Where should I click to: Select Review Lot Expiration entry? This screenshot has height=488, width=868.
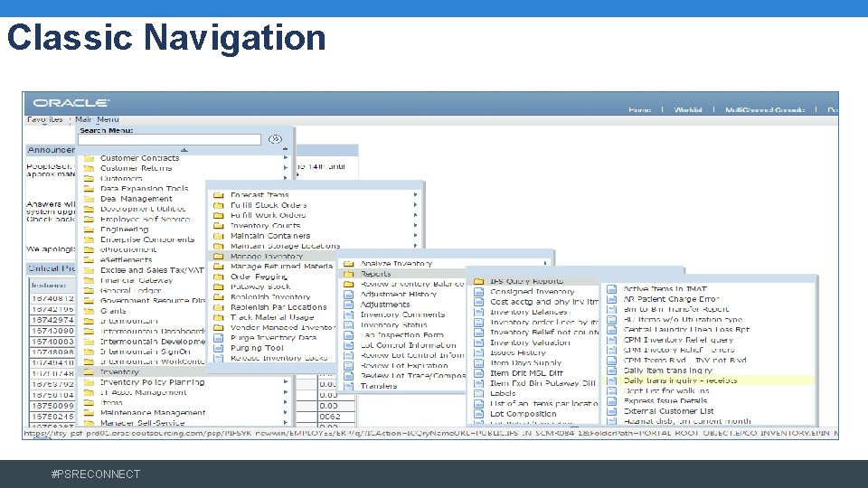click(404, 366)
